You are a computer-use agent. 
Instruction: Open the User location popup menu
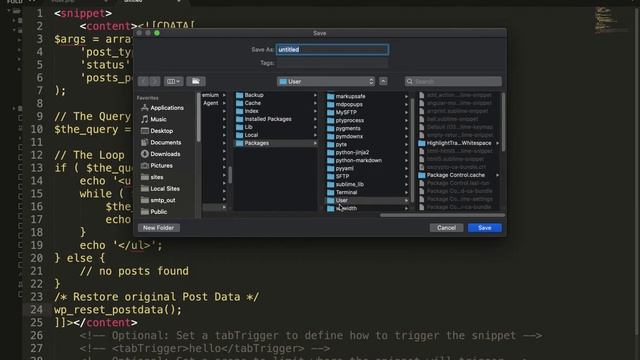[x=326, y=82]
